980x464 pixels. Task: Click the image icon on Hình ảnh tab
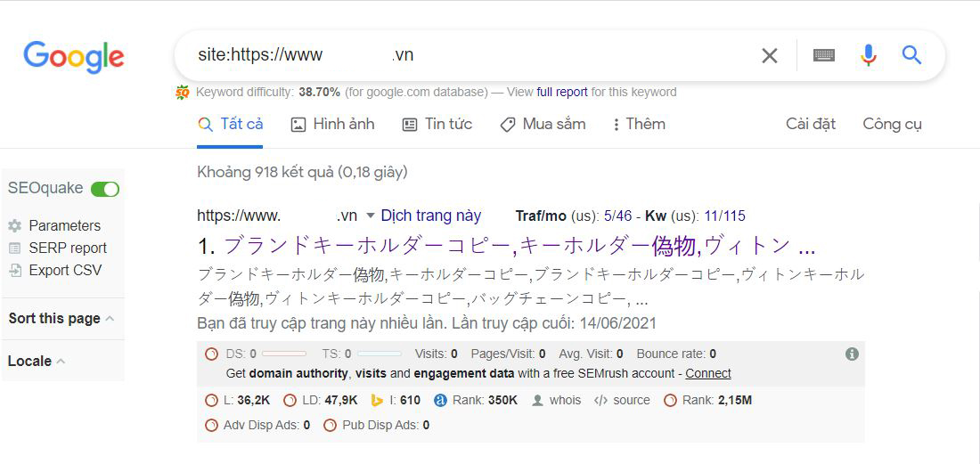(x=298, y=125)
